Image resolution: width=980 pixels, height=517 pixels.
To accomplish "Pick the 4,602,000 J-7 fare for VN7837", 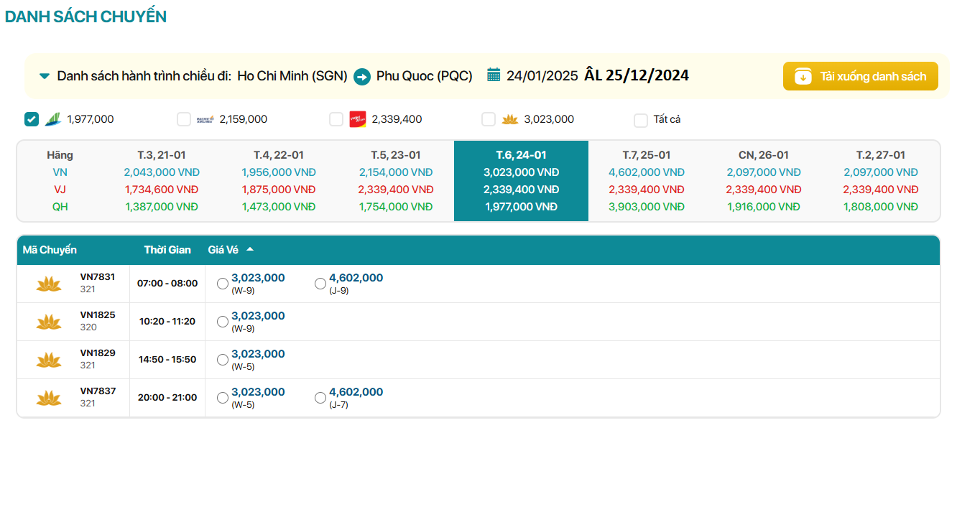I will [320, 398].
